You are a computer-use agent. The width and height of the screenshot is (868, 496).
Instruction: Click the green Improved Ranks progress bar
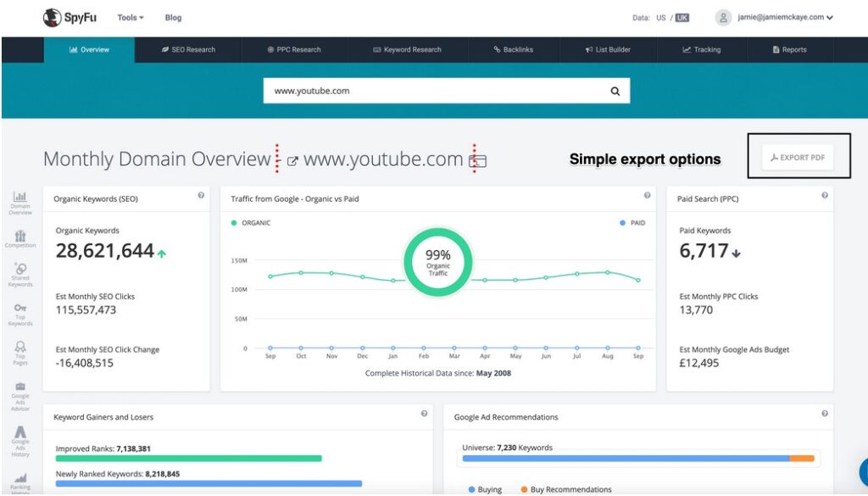click(189, 459)
